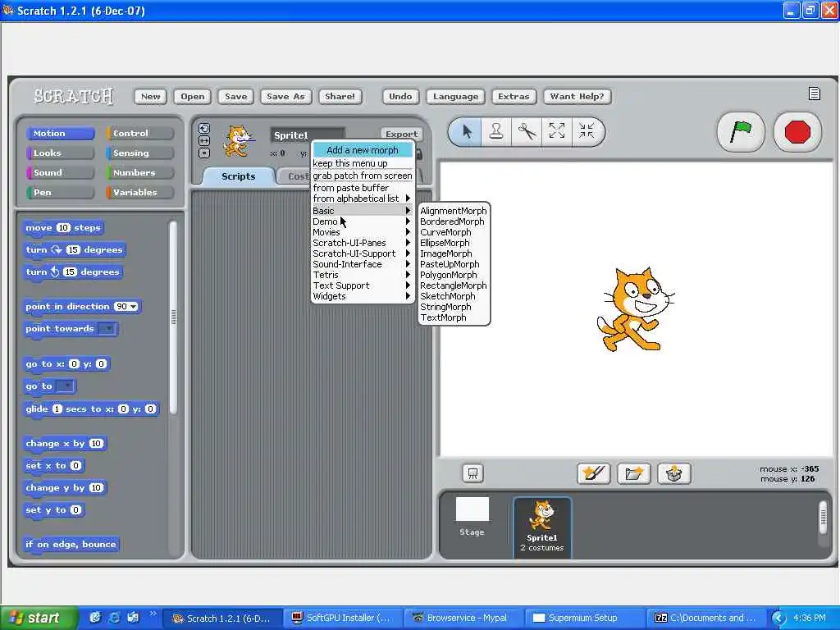Open the Control blocks category
Screen dimensions: 840x630
(139, 134)
